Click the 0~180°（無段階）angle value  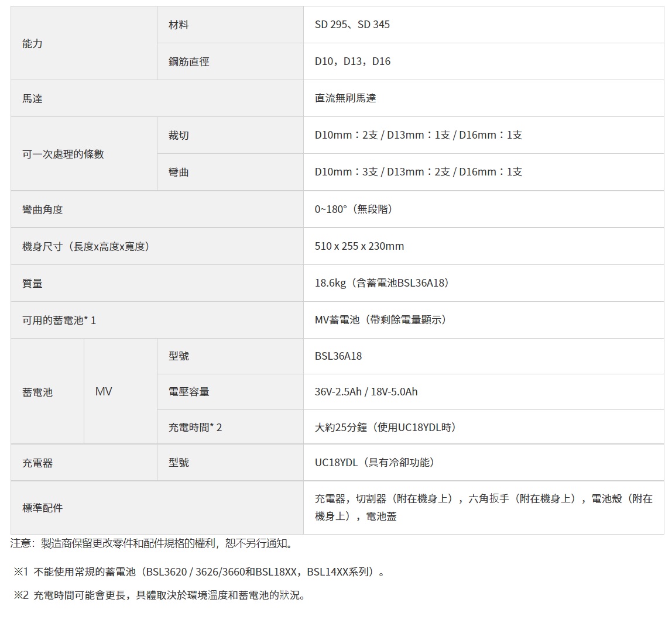click(354, 209)
